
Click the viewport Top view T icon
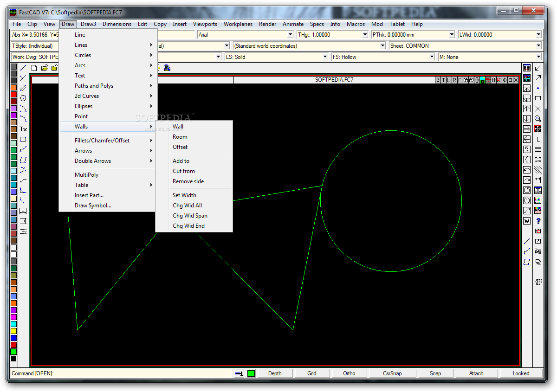point(443,80)
